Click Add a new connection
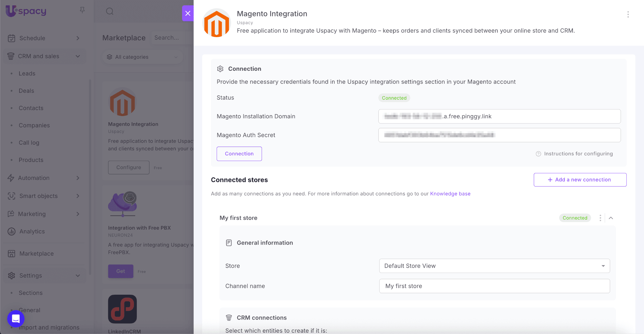The height and width of the screenshot is (334, 644). click(580, 180)
